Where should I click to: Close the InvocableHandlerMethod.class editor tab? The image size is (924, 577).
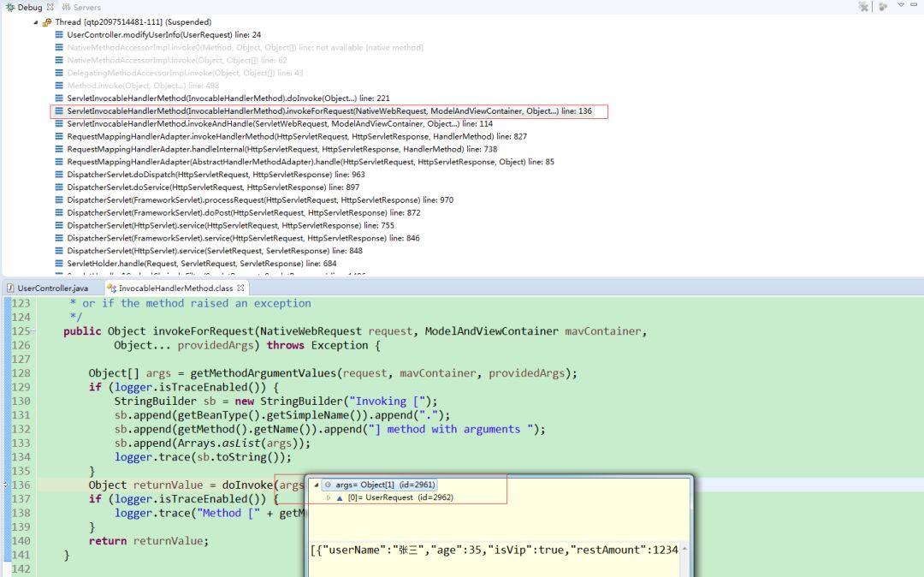pos(240,288)
